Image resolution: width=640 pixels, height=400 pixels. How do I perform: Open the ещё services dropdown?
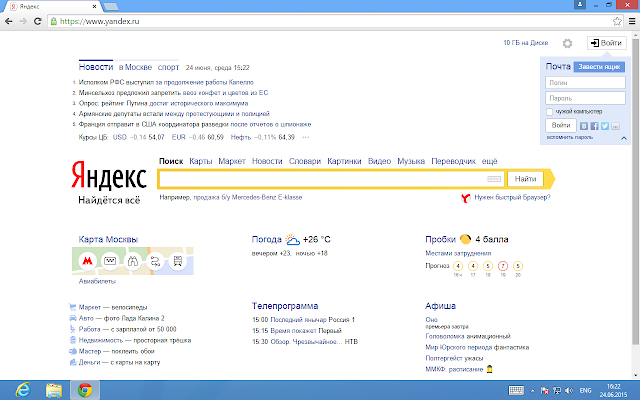click(489, 161)
